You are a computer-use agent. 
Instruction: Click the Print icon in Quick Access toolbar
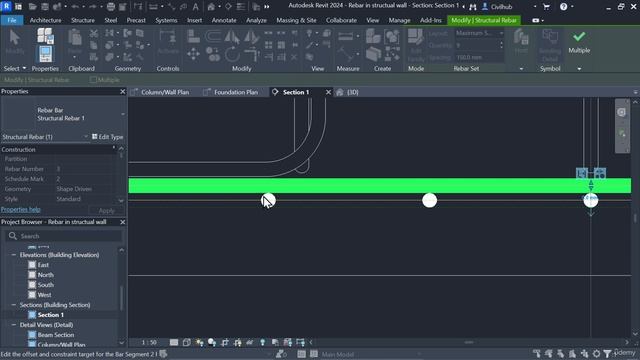[111, 7]
